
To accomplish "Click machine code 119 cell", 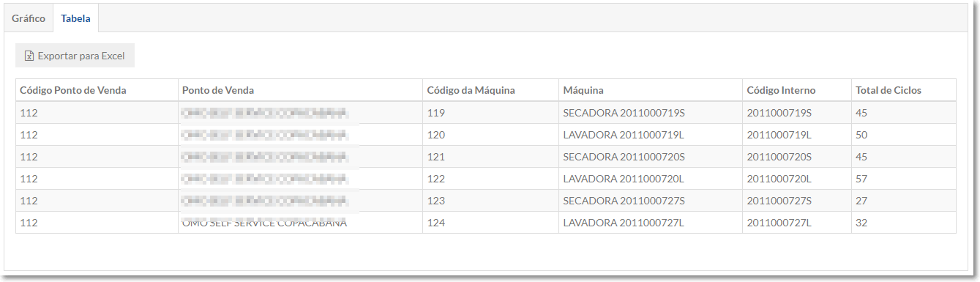I will (x=490, y=113).
